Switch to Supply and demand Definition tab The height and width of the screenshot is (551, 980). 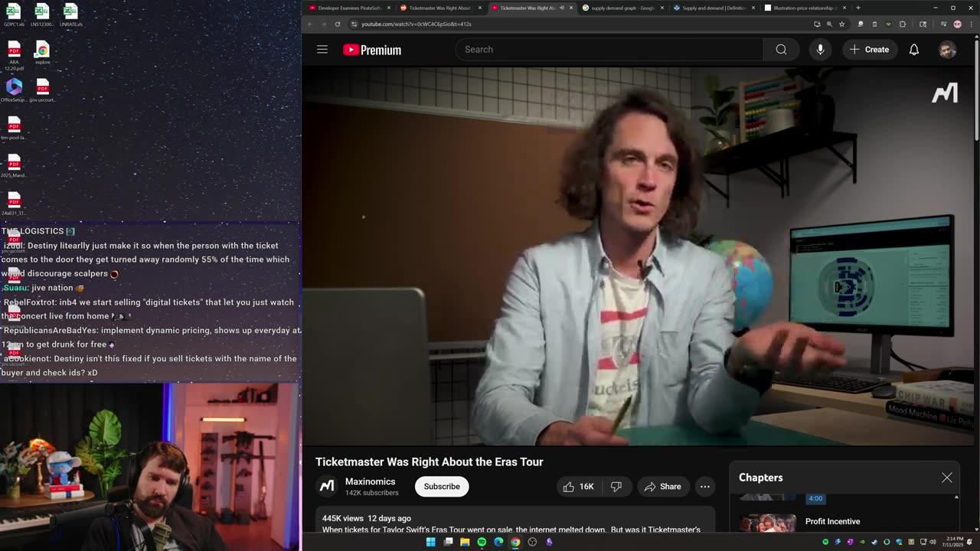coord(713,8)
